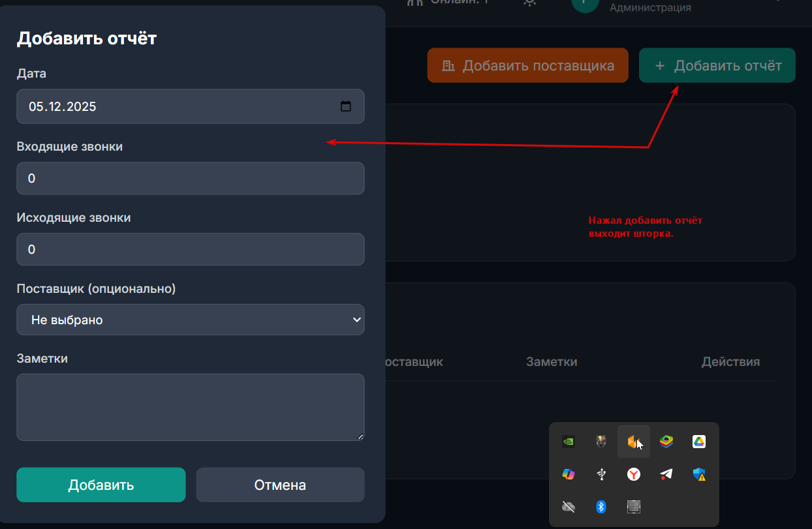The height and width of the screenshot is (529, 812).
Task: Focus the Входящие звонки number field
Action: click(191, 178)
